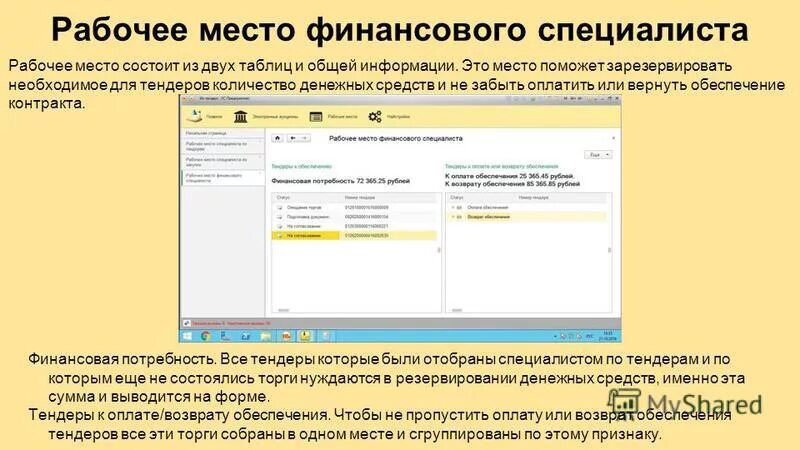Click the left table horizontal scrollbar thumb
The image size is (800, 450).
tap(284, 310)
